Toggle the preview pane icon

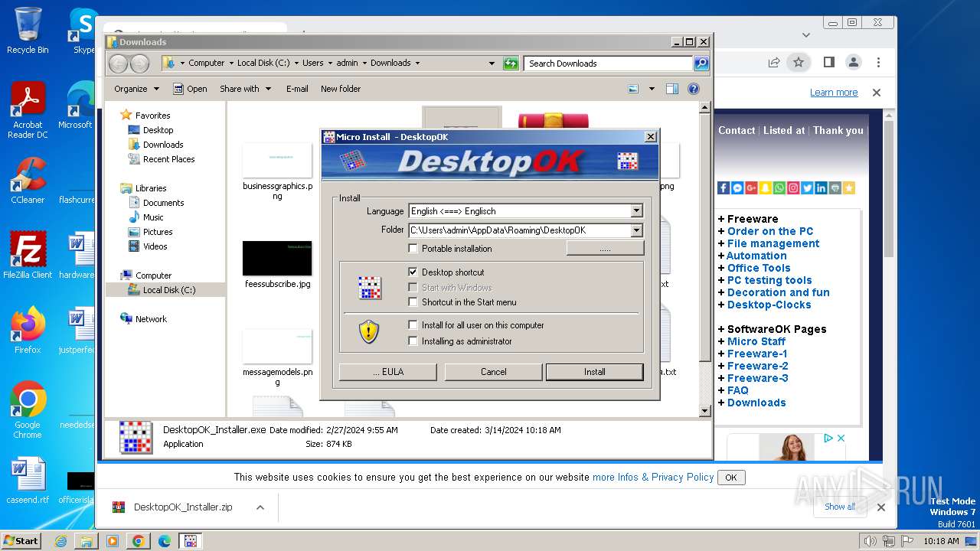[x=671, y=89]
